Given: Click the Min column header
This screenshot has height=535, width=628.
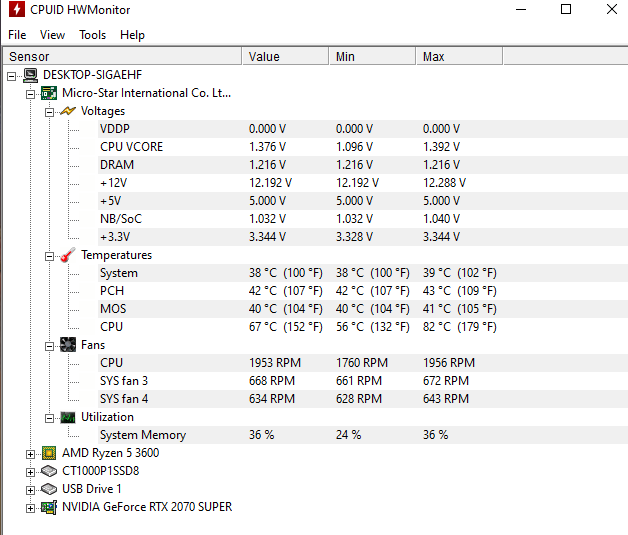Looking at the screenshot, I should pyautogui.click(x=372, y=56).
